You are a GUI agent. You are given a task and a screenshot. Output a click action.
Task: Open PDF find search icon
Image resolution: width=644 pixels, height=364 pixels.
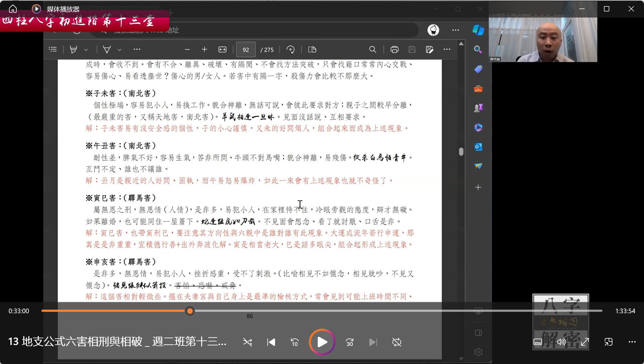click(x=372, y=49)
